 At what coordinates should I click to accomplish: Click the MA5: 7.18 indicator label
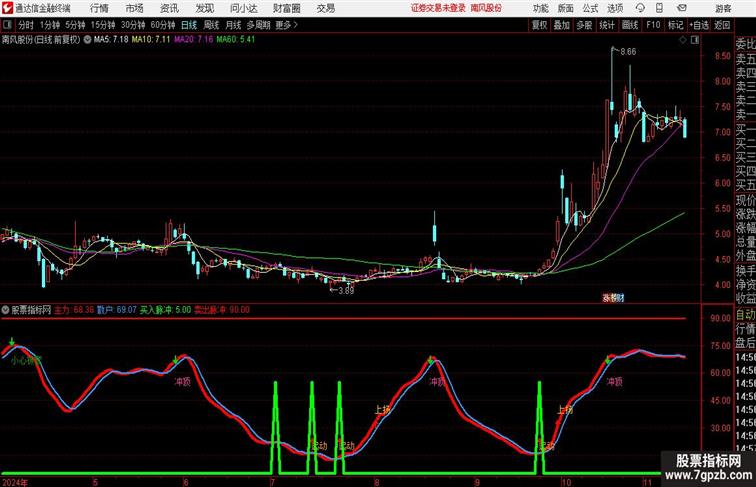[x=111, y=40]
